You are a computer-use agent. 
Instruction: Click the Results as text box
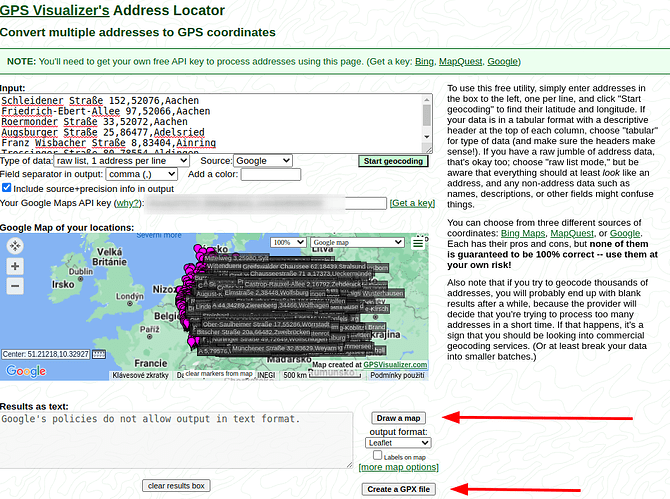[x=176, y=440]
